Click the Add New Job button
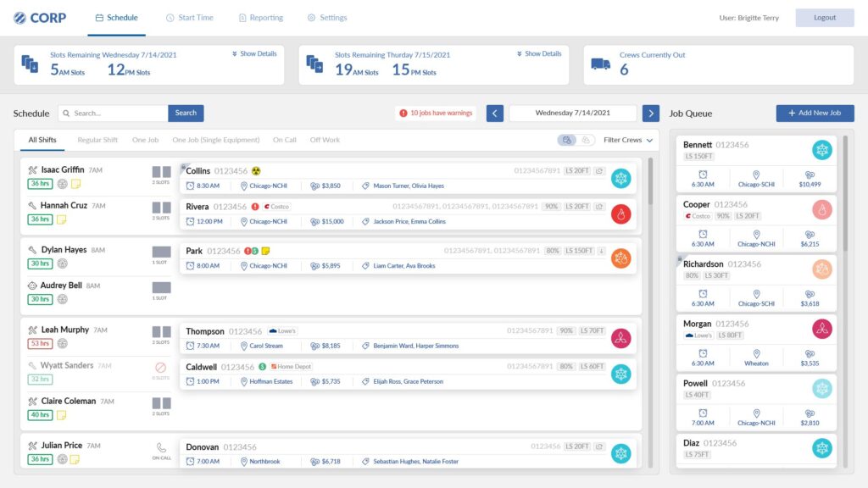The width and height of the screenshot is (868, 488). [x=815, y=113]
